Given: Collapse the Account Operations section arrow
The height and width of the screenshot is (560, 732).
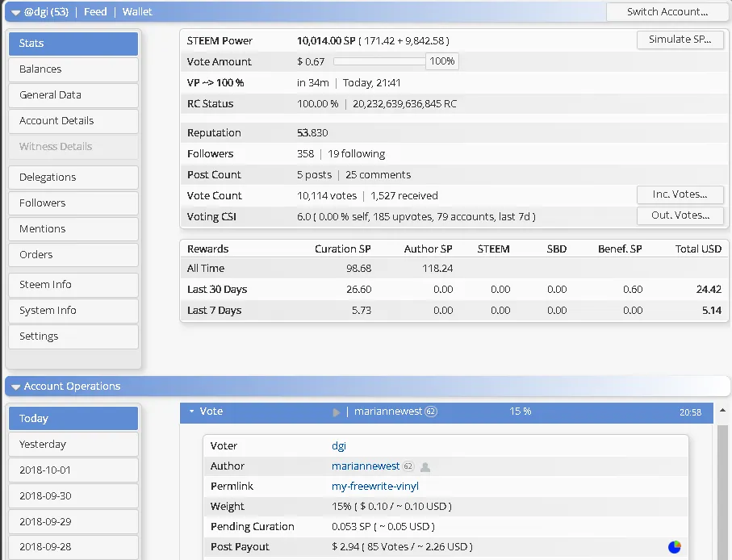Looking at the screenshot, I should click(x=16, y=387).
